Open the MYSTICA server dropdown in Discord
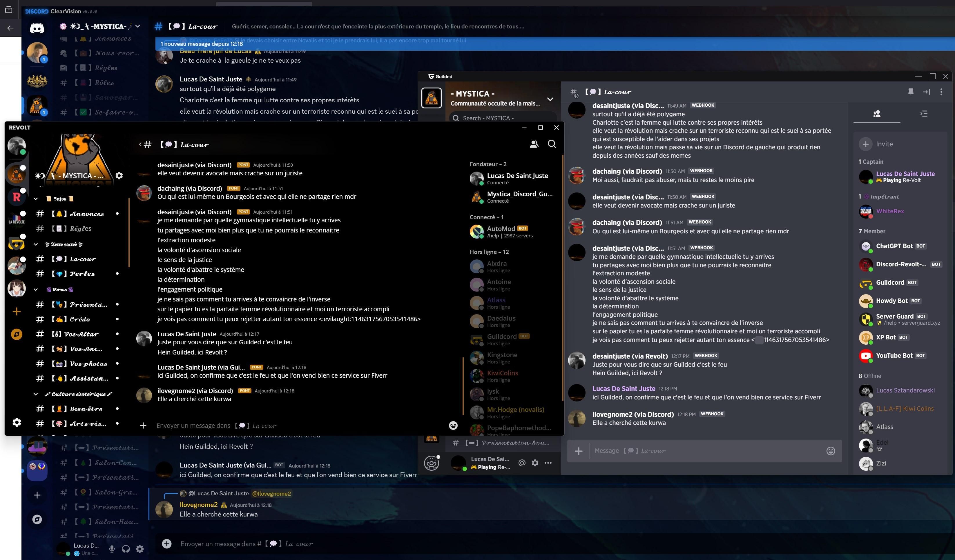 [137, 26]
